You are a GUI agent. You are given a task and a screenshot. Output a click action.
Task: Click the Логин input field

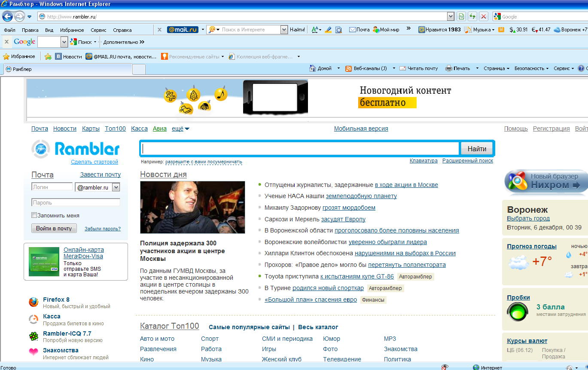(x=52, y=187)
